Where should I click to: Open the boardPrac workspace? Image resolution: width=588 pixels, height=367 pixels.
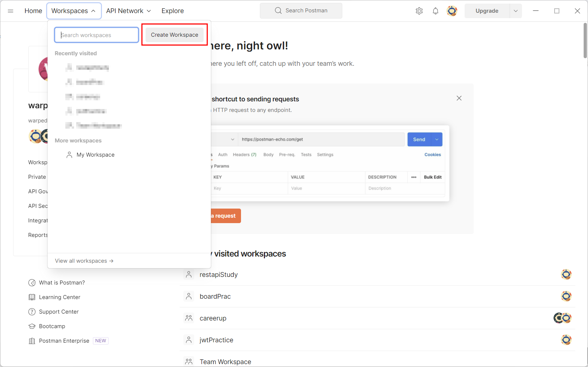pos(215,297)
